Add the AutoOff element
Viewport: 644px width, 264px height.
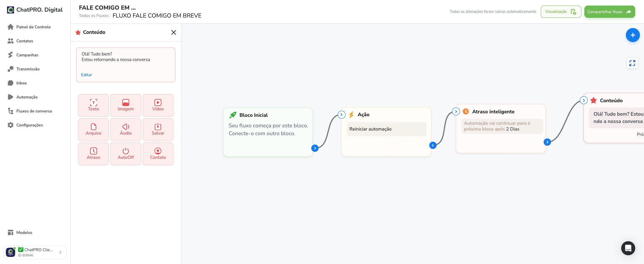tap(126, 154)
